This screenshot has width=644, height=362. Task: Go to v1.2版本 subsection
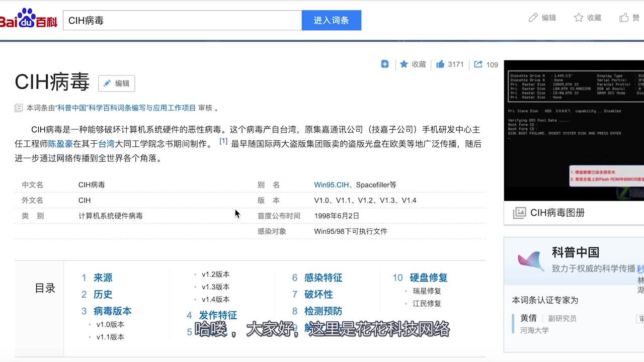pyautogui.click(x=215, y=274)
